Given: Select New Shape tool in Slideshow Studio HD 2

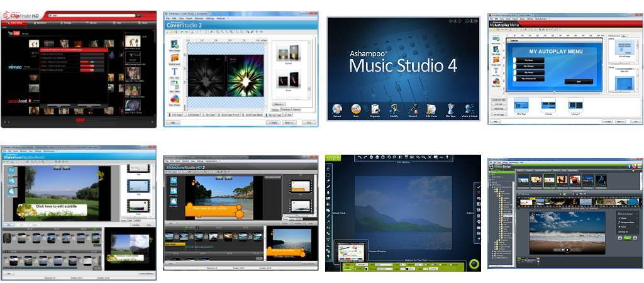Looking at the screenshot, I should coord(174,201).
